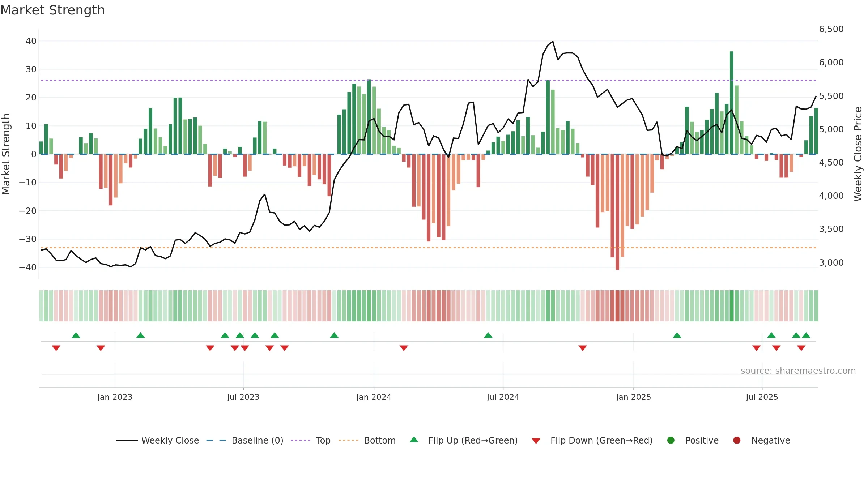Click the Jul 2023 x-axis label

(x=243, y=397)
